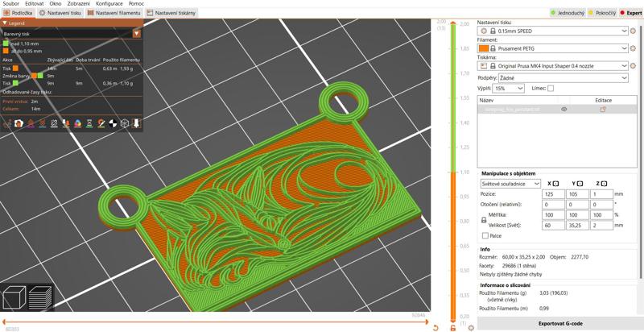The width and height of the screenshot is (644, 332).
Task: Click Velikost Y field showing 35,25
Action: (577, 226)
